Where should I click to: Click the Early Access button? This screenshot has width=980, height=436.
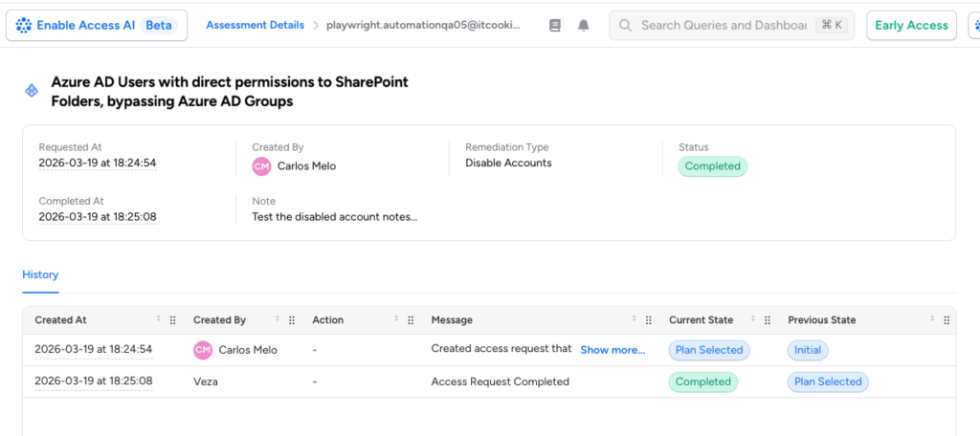pyautogui.click(x=911, y=26)
